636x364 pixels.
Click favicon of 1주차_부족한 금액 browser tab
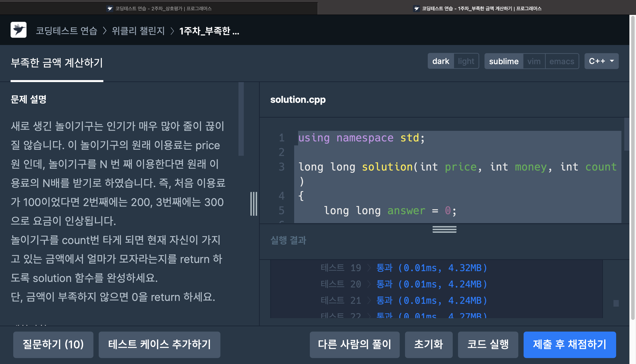[x=416, y=9]
